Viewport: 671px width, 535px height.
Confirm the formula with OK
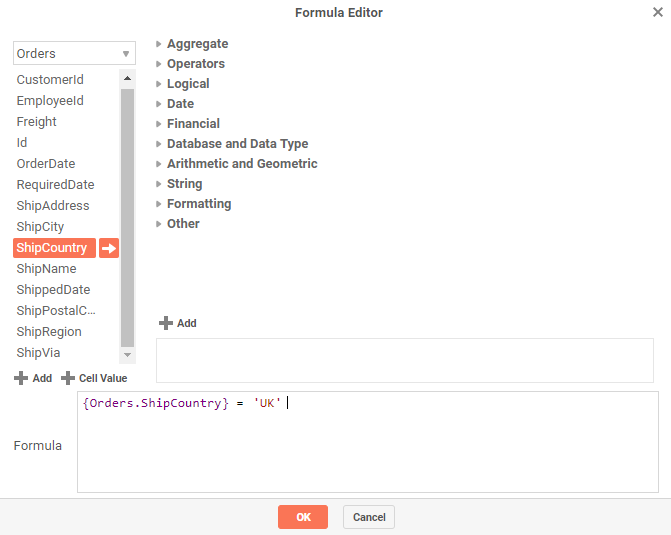[303, 517]
